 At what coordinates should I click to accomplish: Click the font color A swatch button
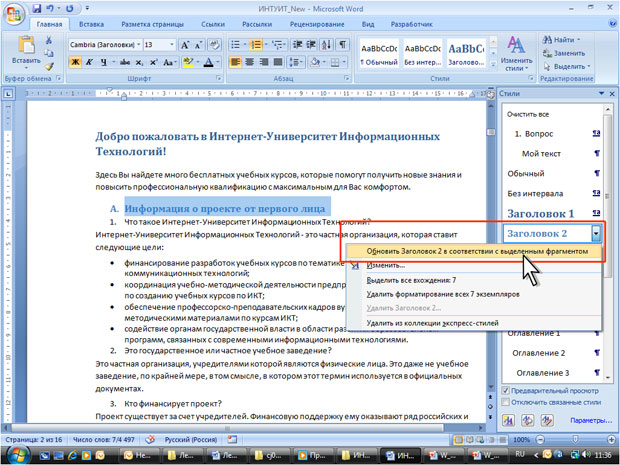(209, 62)
